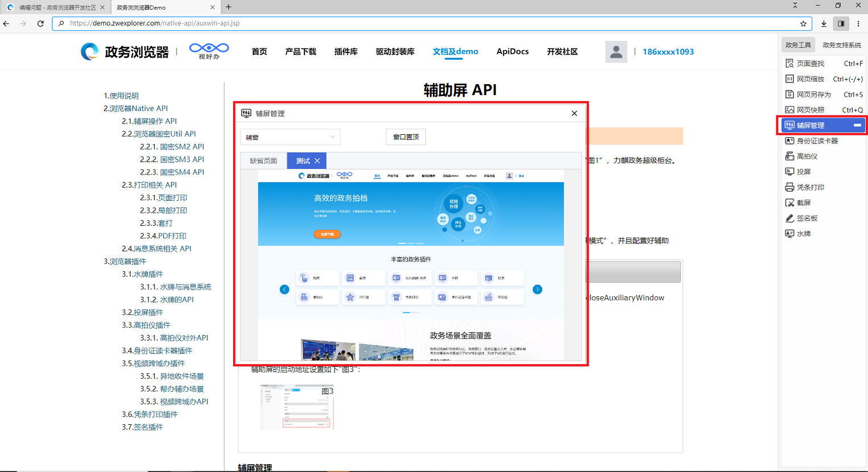The image size is (868, 472).
Task: Open the 凭条打印 receipt print tool
Action: pyautogui.click(x=805, y=187)
